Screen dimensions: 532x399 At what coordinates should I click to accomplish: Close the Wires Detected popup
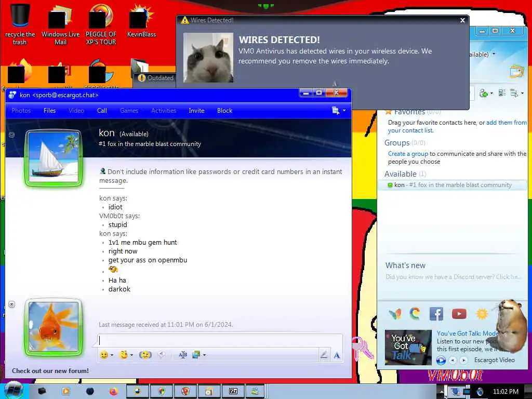pyautogui.click(x=462, y=20)
